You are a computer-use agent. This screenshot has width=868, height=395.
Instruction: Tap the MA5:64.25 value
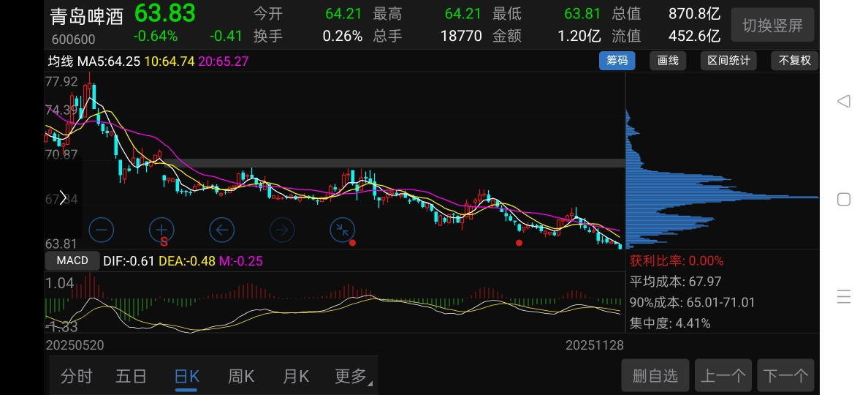click(x=108, y=61)
